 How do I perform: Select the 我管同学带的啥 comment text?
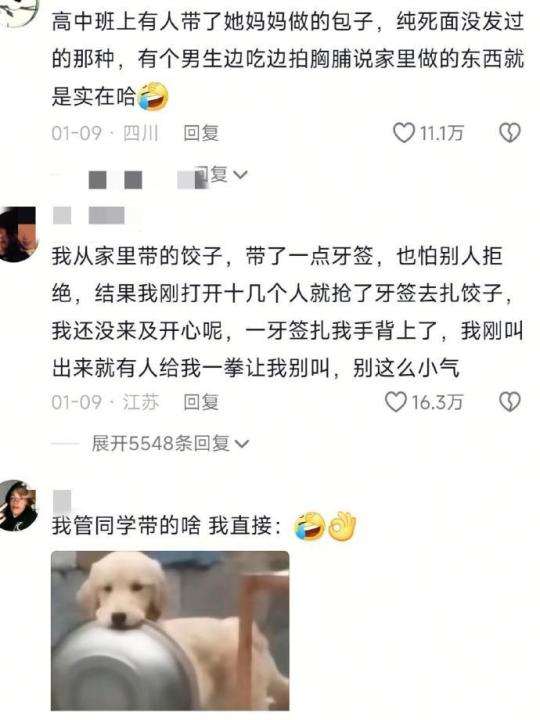[x=166, y=526]
